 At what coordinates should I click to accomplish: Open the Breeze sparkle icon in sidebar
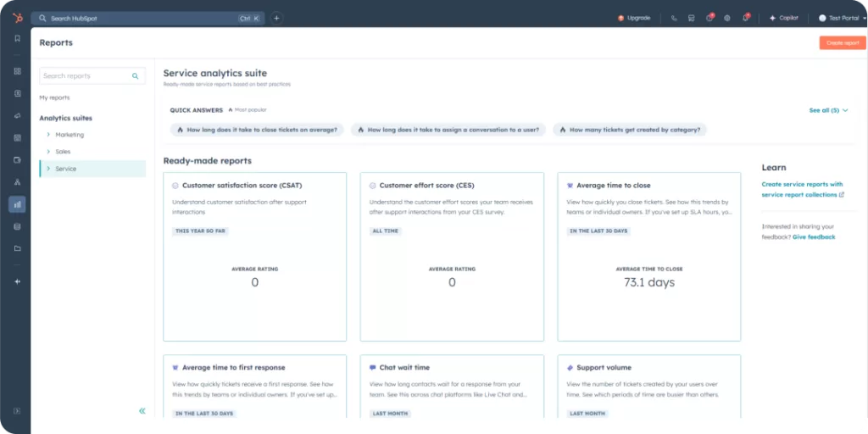click(17, 281)
